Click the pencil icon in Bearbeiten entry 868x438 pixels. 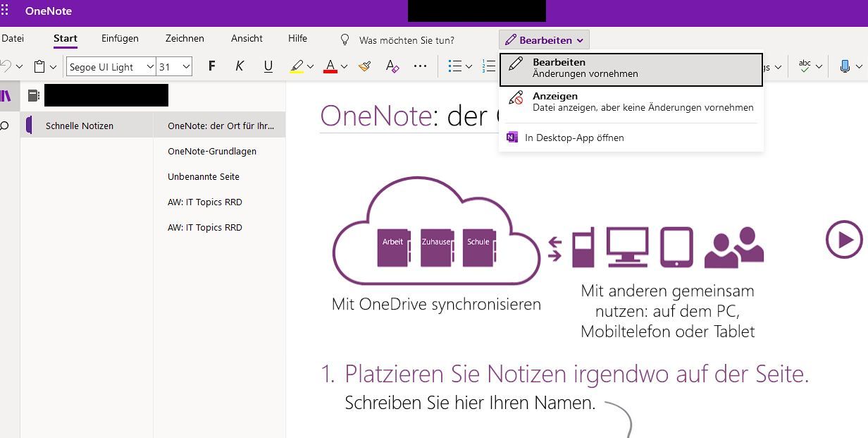click(x=516, y=65)
